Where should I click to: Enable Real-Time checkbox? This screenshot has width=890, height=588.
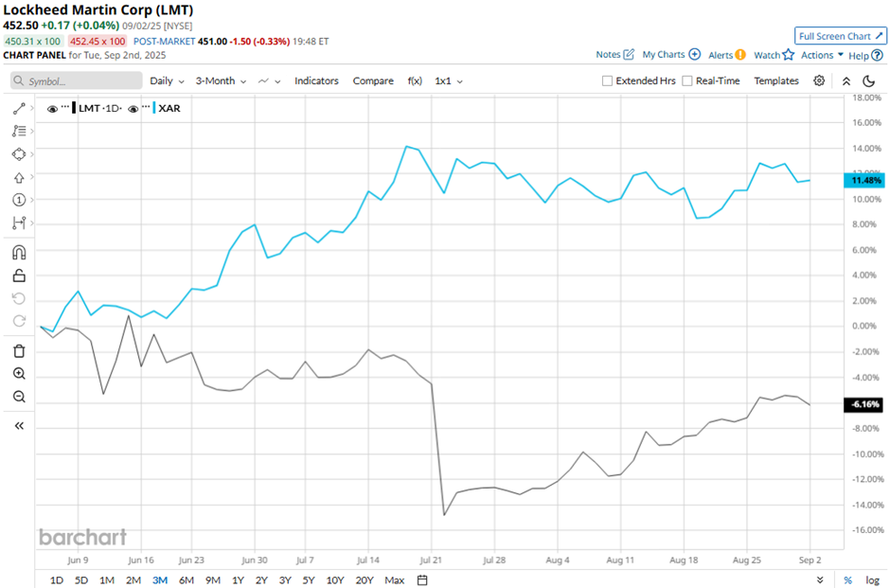click(686, 80)
